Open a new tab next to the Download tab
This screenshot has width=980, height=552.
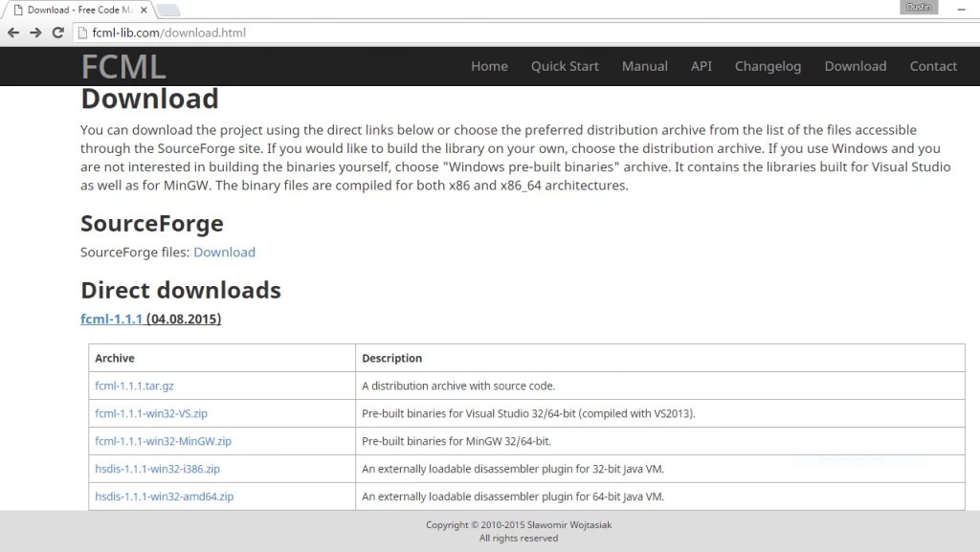point(167,10)
